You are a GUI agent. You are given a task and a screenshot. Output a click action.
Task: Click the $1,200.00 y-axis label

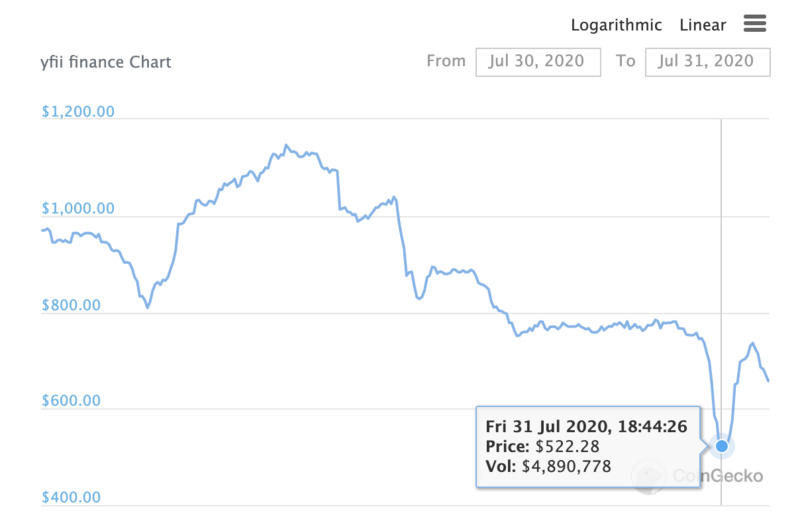click(x=78, y=112)
